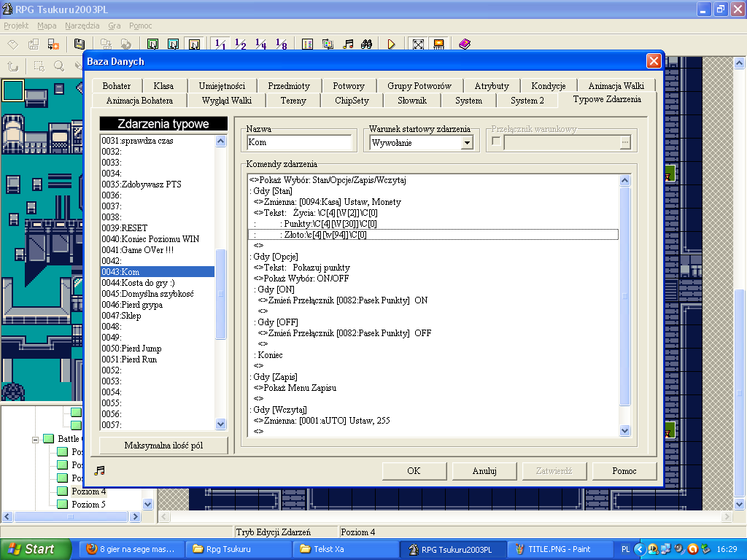Click Maksymalna ilość pól button
The height and width of the screenshot is (560, 747).
pyautogui.click(x=163, y=446)
